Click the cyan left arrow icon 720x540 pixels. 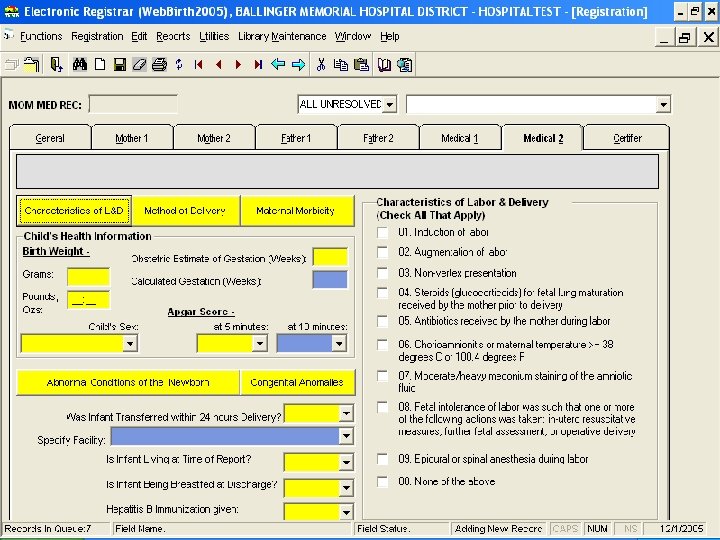pos(278,65)
